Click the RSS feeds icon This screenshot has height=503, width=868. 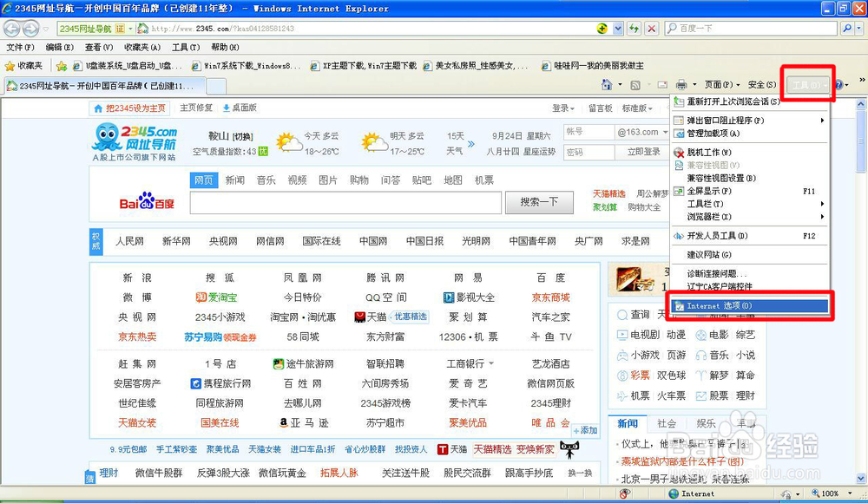tap(635, 85)
